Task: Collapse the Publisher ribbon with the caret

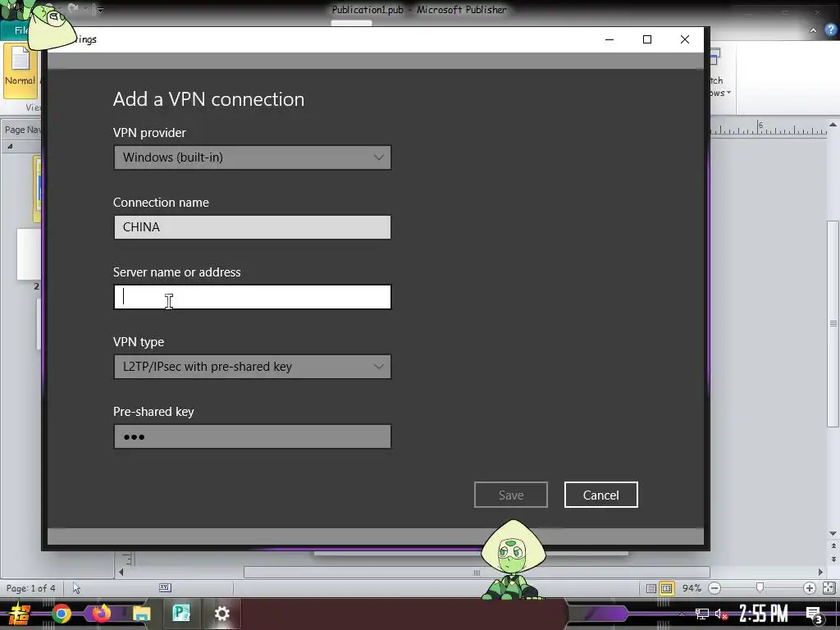Action: pos(813,30)
